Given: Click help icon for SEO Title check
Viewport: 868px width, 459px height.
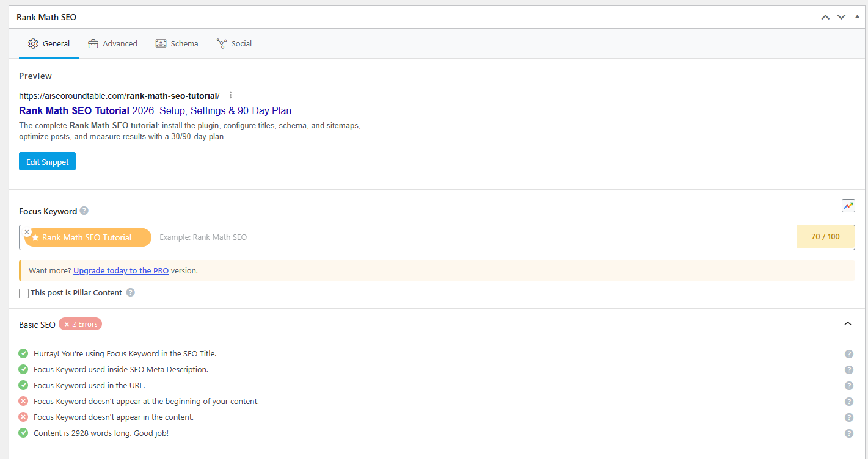Looking at the screenshot, I should tap(848, 354).
